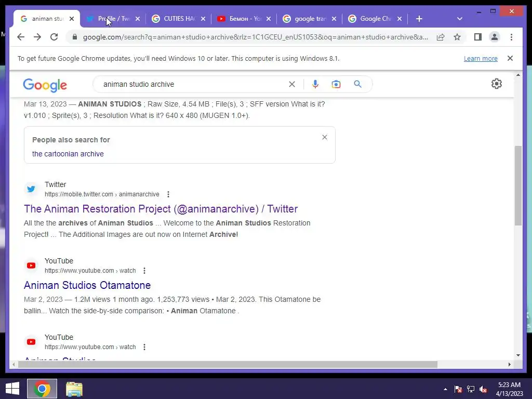The width and height of the screenshot is (532, 399).
Task: Expand the tab search dropdown arrow
Action: pyautogui.click(x=460, y=19)
